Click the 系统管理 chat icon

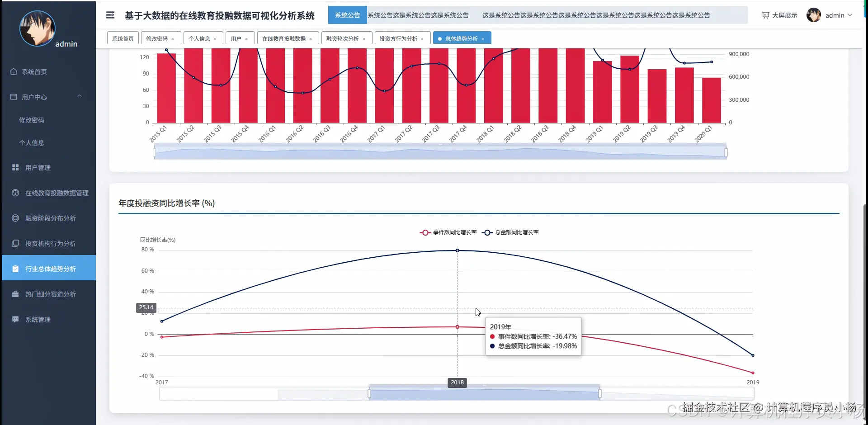pyautogui.click(x=15, y=319)
